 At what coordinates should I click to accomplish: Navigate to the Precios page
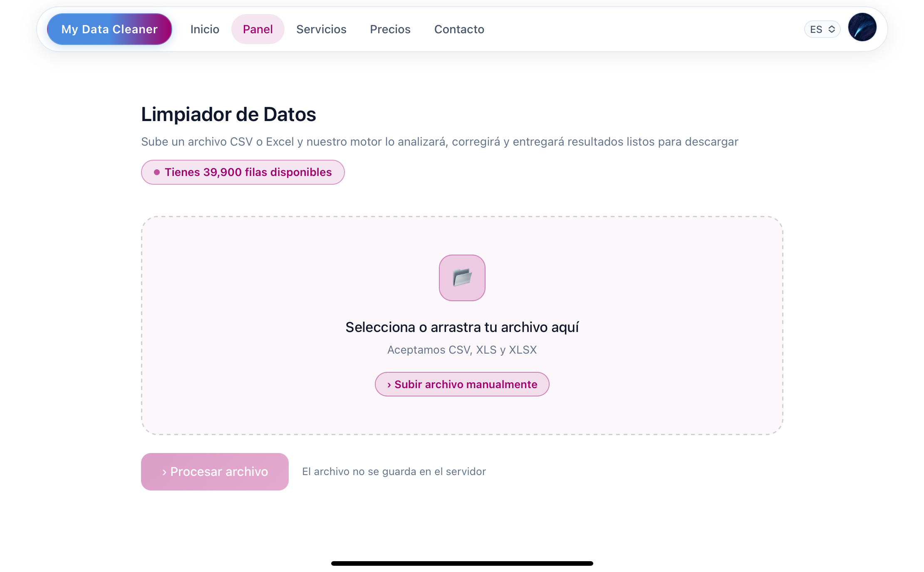[x=390, y=29]
